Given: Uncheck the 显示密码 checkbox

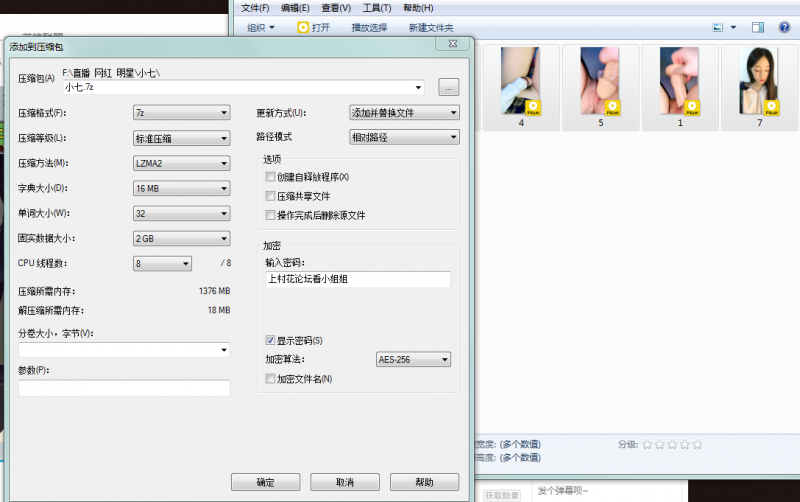Looking at the screenshot, I should click(270, 341).
